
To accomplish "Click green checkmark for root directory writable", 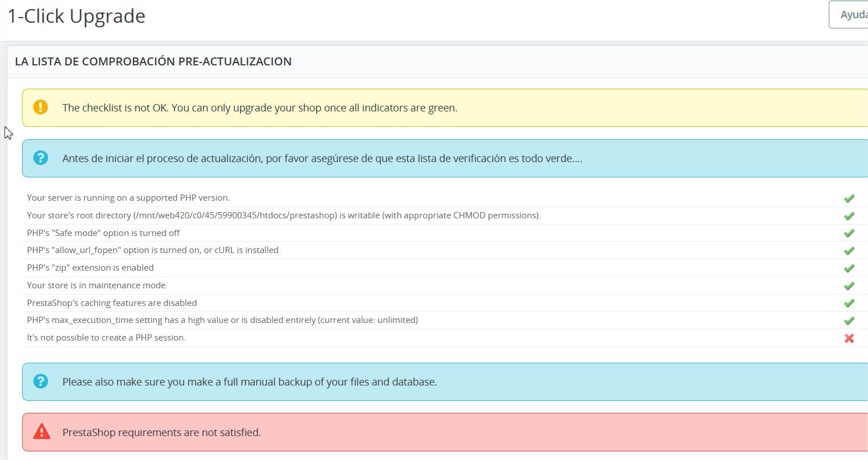I will (x=849, y=216).
